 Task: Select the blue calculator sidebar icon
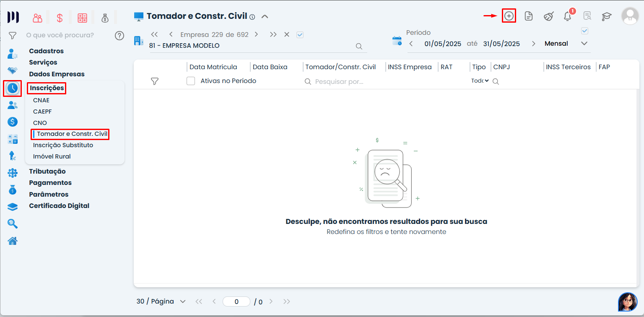pyautogui.click(x=13, y=139)
